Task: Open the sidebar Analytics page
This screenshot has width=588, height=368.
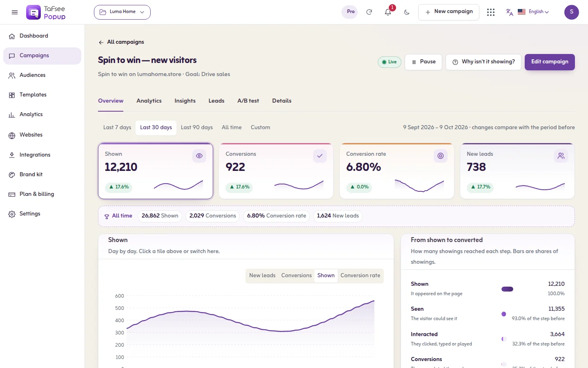Action: pos(42,114)
